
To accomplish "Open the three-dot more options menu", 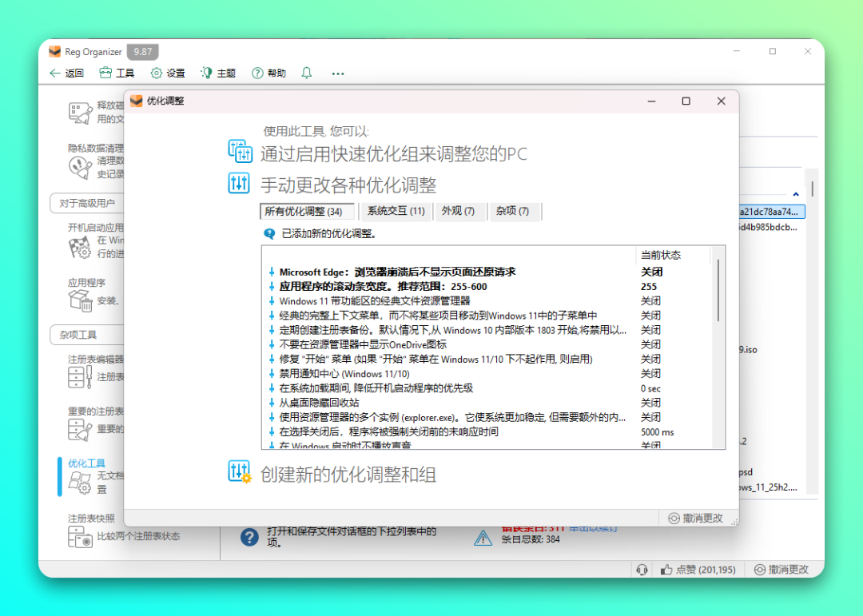I will point(338,73).
